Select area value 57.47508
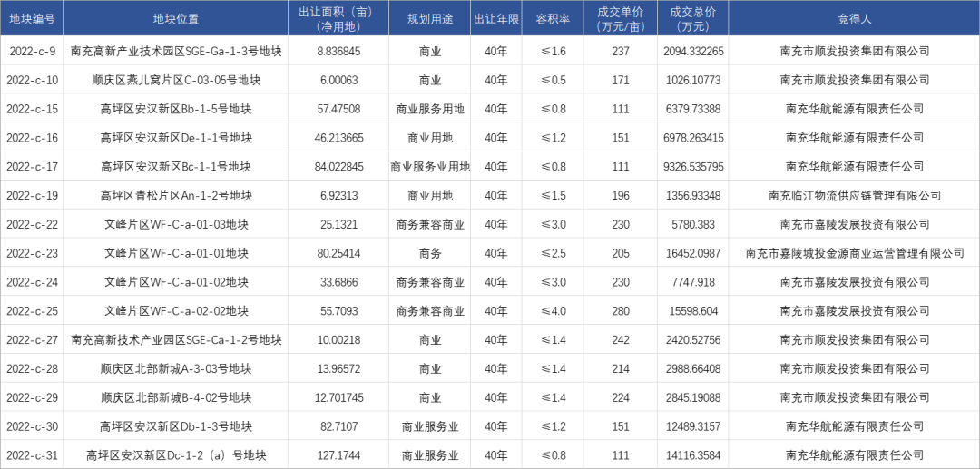Screen dimensions: 980x469 (x=338, y=109)
